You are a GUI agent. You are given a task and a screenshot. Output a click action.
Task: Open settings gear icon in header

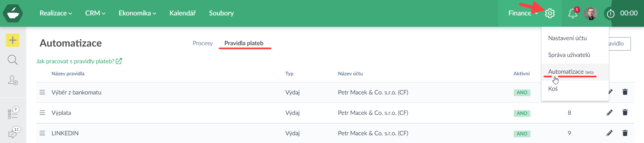550,13
